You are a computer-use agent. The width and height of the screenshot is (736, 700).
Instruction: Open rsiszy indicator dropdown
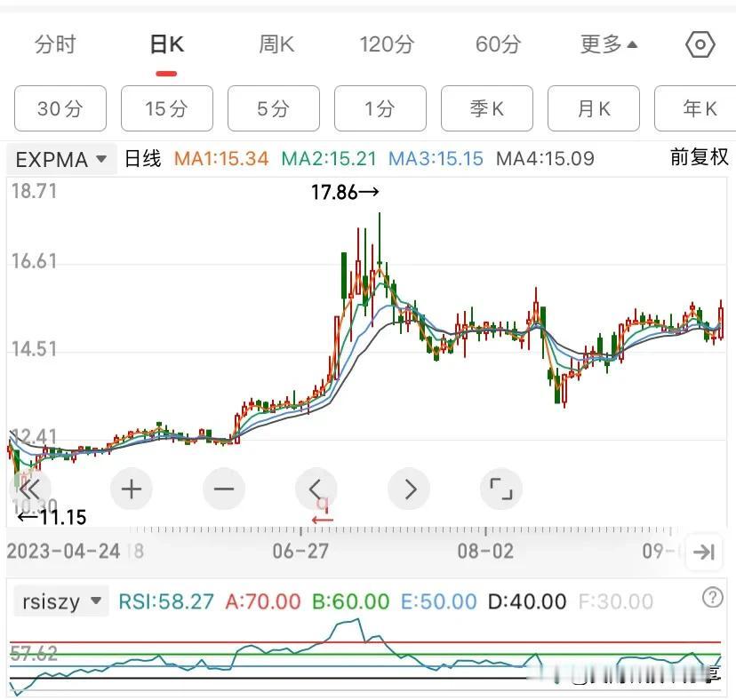tap(61, 601)
